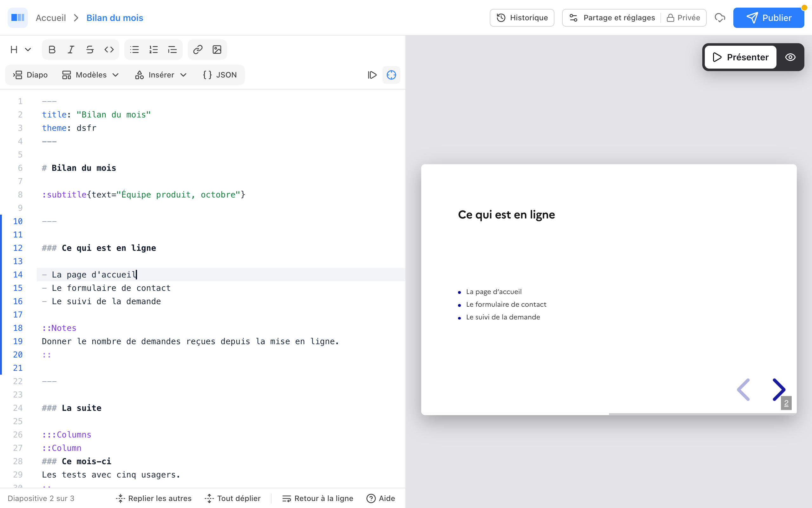Click the slide progress bar

(609, 414)
